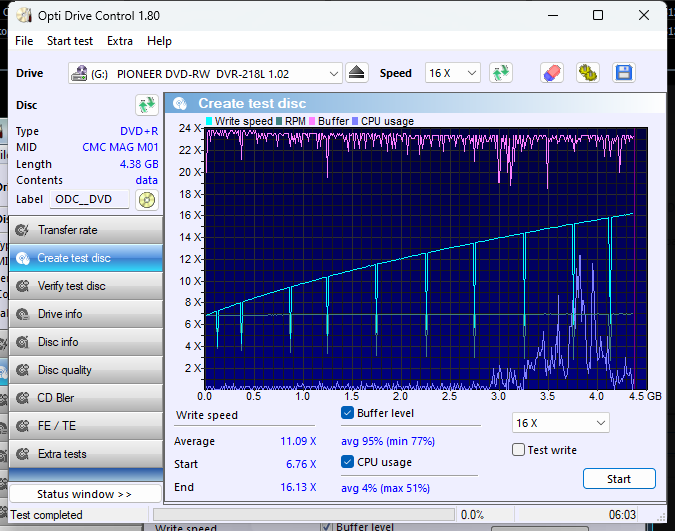Toggle the CPU usage checkbox
This screenshot has width=675, height=531.
tap(347, 462)
